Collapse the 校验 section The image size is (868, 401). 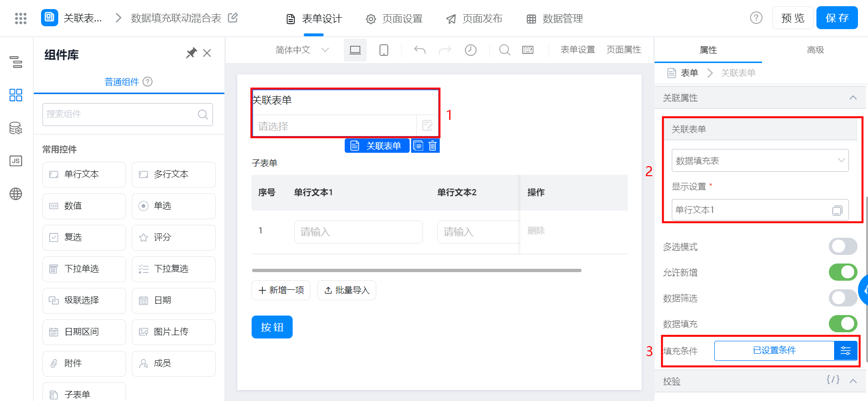[853, 381]
